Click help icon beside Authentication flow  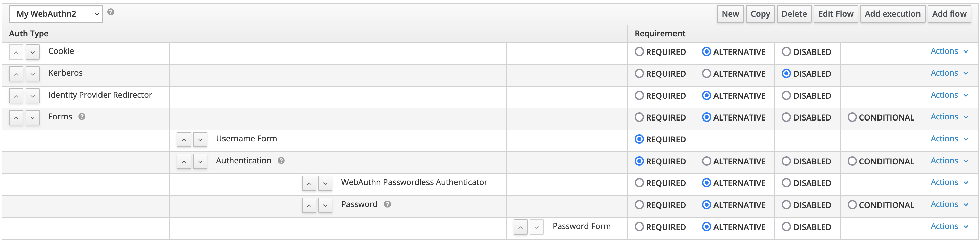point(281,161)
